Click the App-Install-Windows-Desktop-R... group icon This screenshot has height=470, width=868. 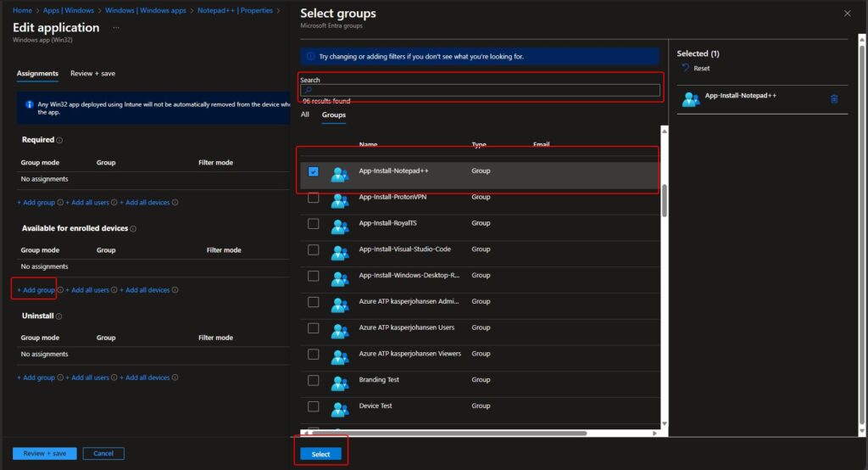coord(340,279)
